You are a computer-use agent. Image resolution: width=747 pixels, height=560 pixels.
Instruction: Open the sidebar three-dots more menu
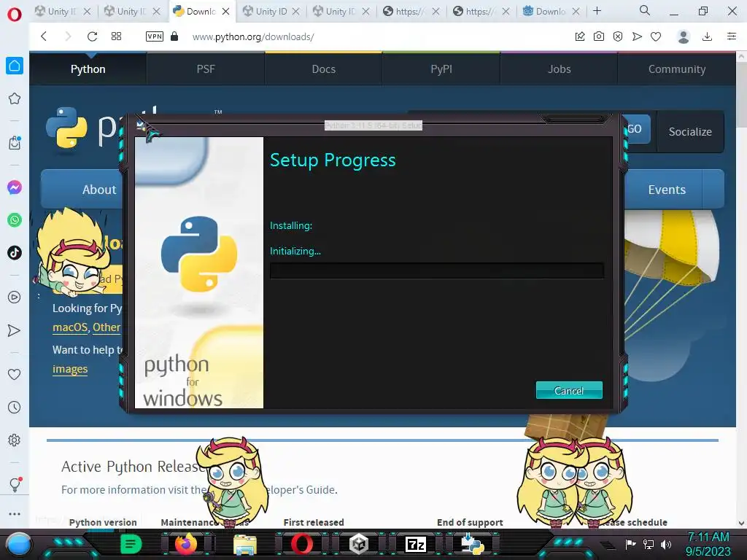tap(15, 514)
